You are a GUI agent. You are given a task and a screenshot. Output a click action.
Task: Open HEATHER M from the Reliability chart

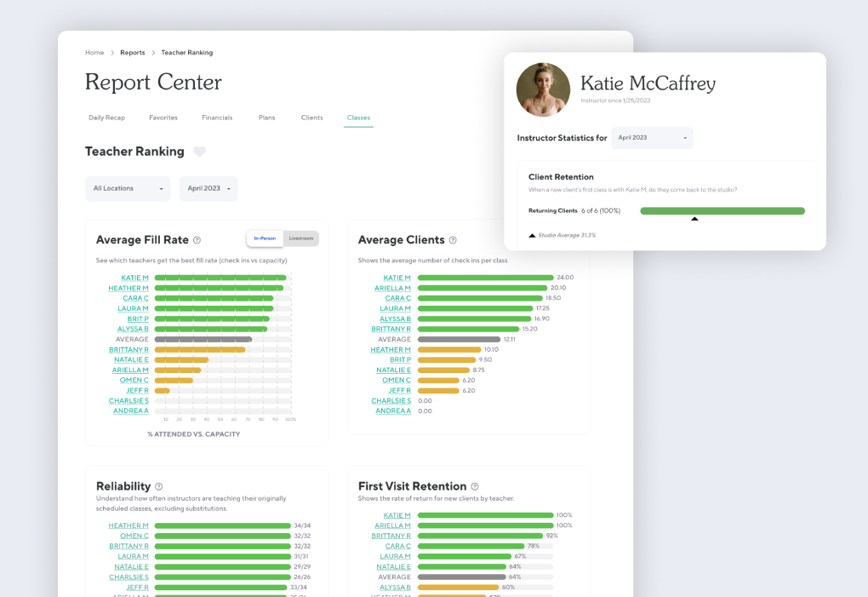[128, 525]
